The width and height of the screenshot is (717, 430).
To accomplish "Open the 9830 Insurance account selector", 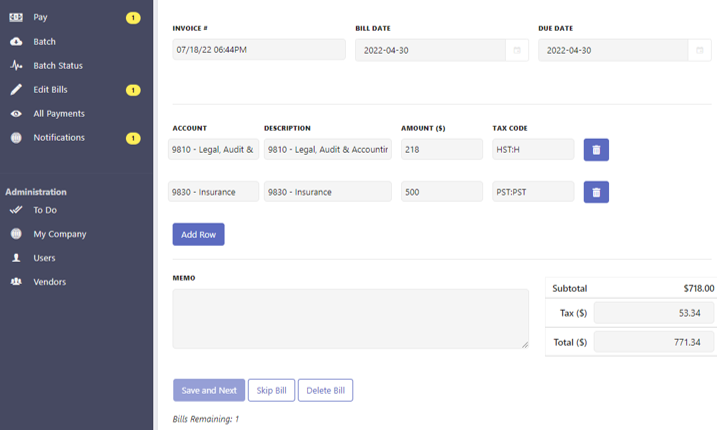I will point(214,192).
